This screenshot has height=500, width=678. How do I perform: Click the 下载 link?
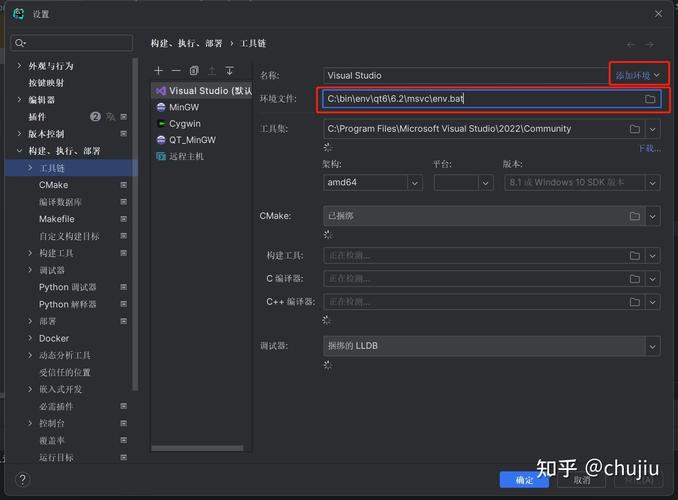coord(650,148)
